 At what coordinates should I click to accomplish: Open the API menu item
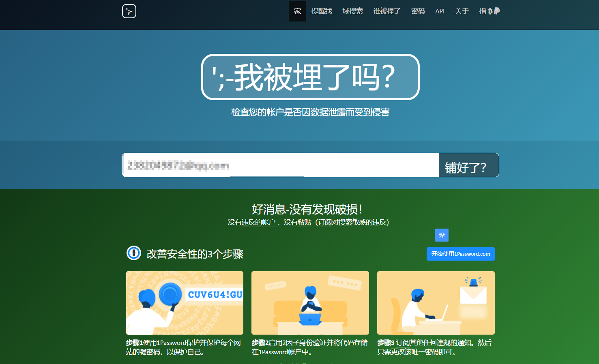[440, 11]
